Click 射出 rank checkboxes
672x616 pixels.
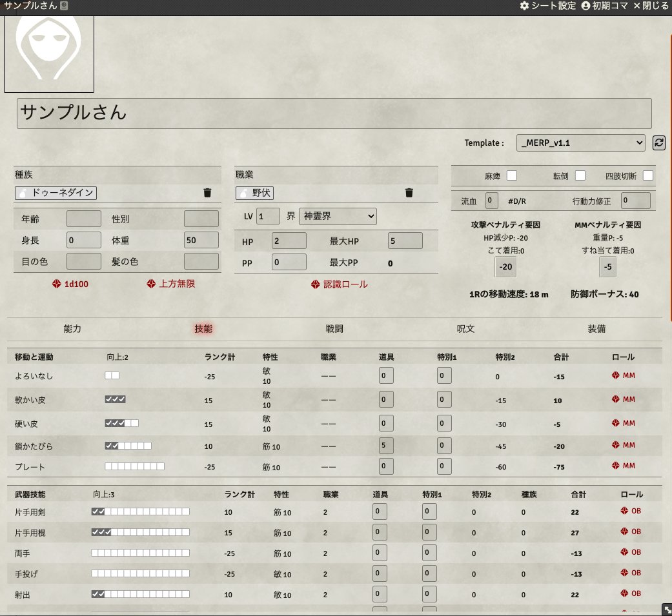[x=141, y=594]
